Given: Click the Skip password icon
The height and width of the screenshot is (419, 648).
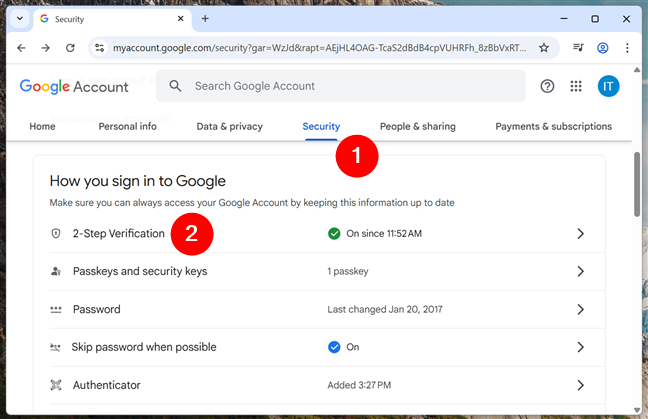Looking at the screenshot, I should point(55,348).
